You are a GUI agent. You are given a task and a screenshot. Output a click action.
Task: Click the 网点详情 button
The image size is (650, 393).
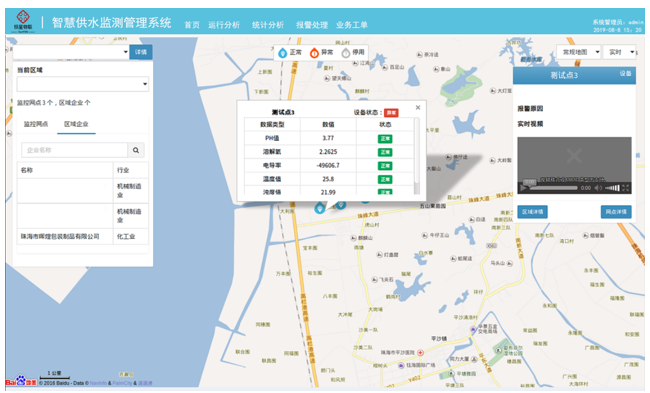[616, 212]
